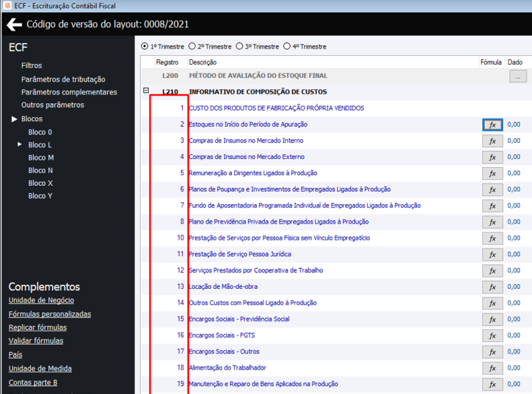The image size is (532, 394).
Task: Open fx formula for Remuneração a Dirigentes
Action: click(492, 174)
